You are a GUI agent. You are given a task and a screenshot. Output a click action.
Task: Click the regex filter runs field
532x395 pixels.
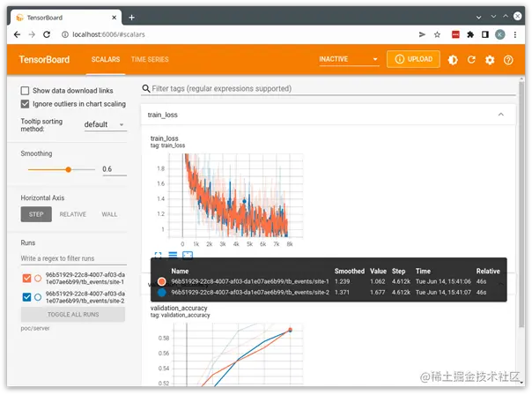tap(74, 258)
